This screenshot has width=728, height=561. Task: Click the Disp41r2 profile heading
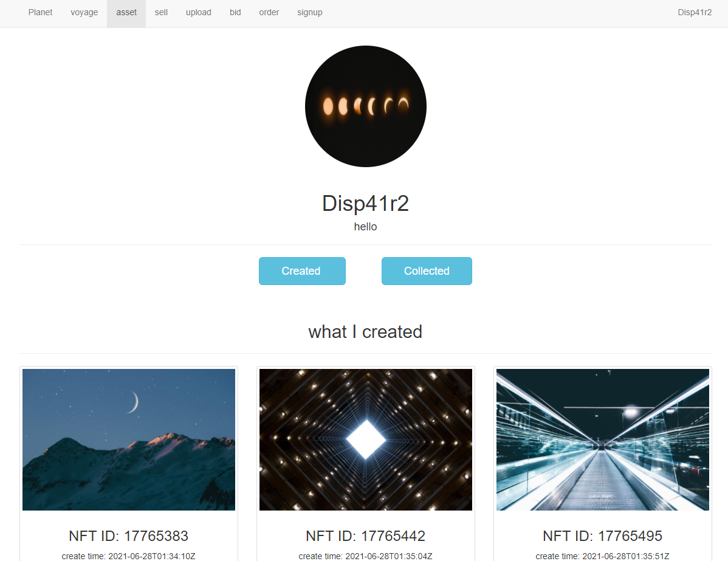click(365, 204)
